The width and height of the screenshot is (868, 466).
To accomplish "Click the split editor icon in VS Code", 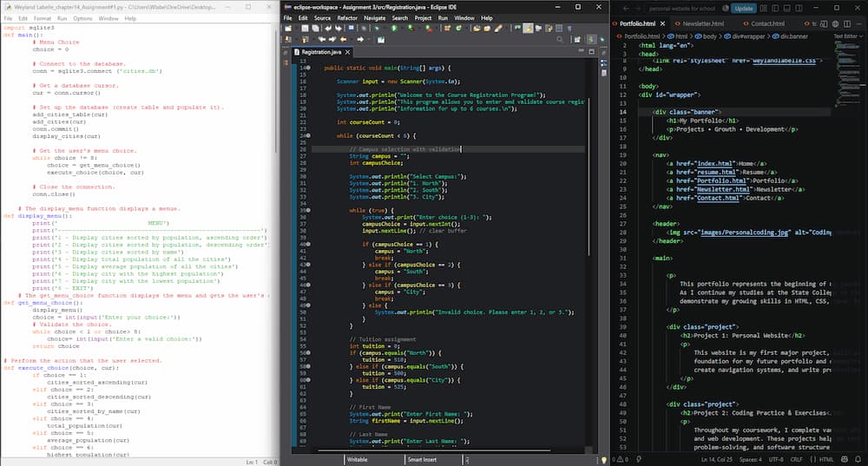I will 847,23.
